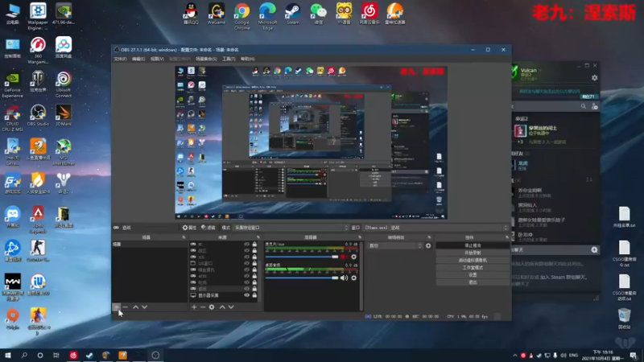This screenshot has width=644, height=362.
Task: Adjust the desktop audio volume slider
Action: pos(301,278)
